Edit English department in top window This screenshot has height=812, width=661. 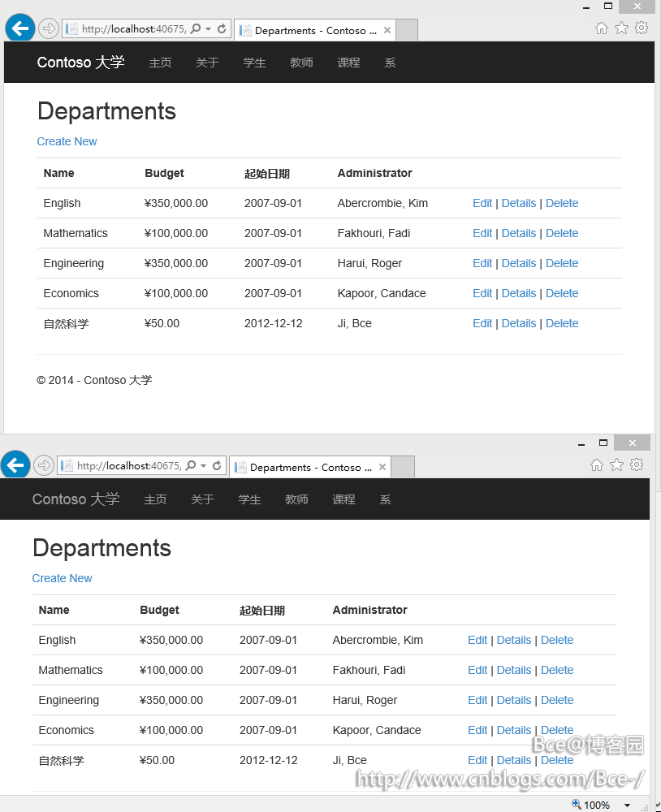pos(482,203)
